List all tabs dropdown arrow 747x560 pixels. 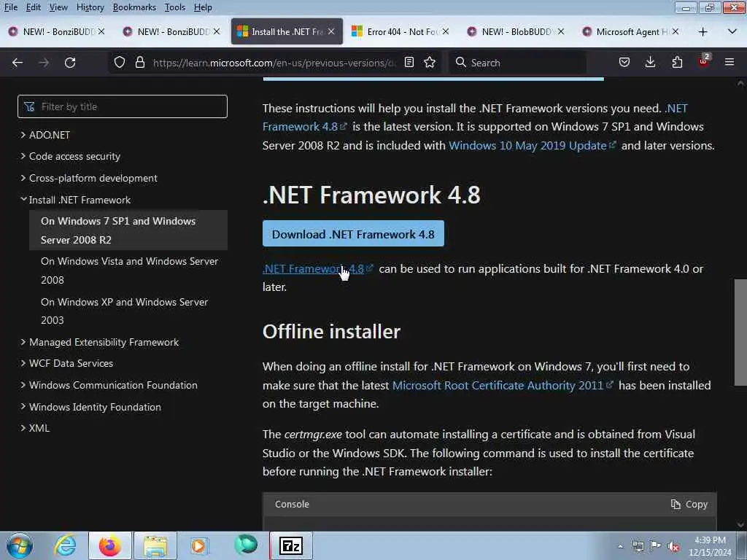732,31
